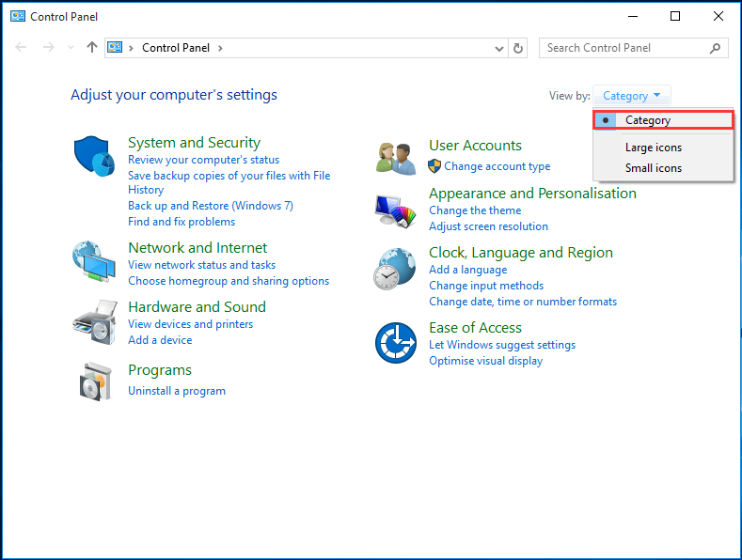Click Review your computer's status
The height and width of the screenshot is (560, 742).
pos(203,160)
